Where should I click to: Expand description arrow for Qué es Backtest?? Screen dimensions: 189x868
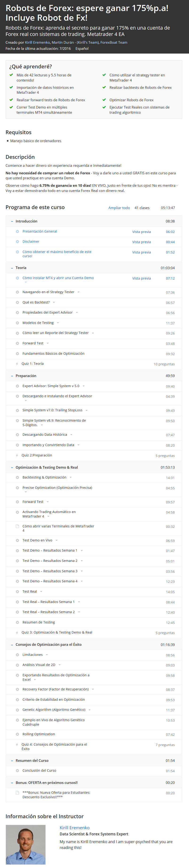point(54,303)
